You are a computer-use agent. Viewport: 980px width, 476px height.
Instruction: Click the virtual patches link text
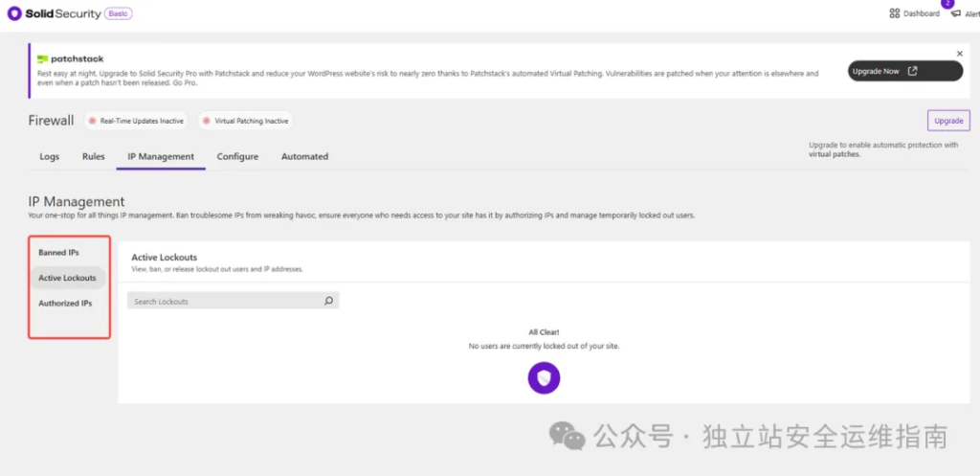835,154
